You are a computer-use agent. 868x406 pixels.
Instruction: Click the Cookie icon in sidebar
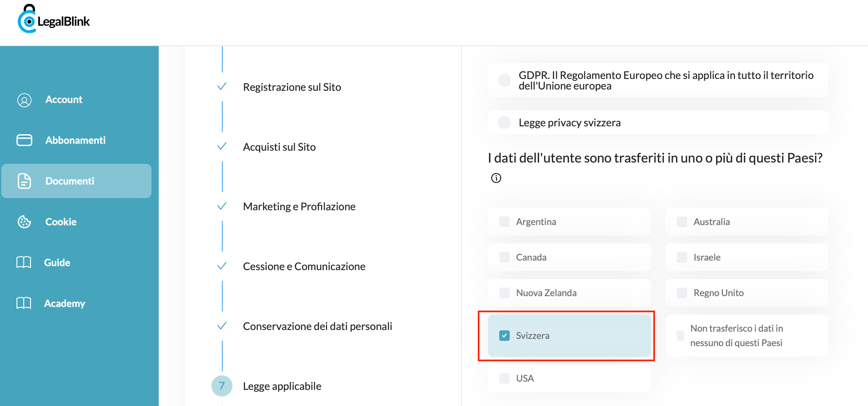[24, 222]
